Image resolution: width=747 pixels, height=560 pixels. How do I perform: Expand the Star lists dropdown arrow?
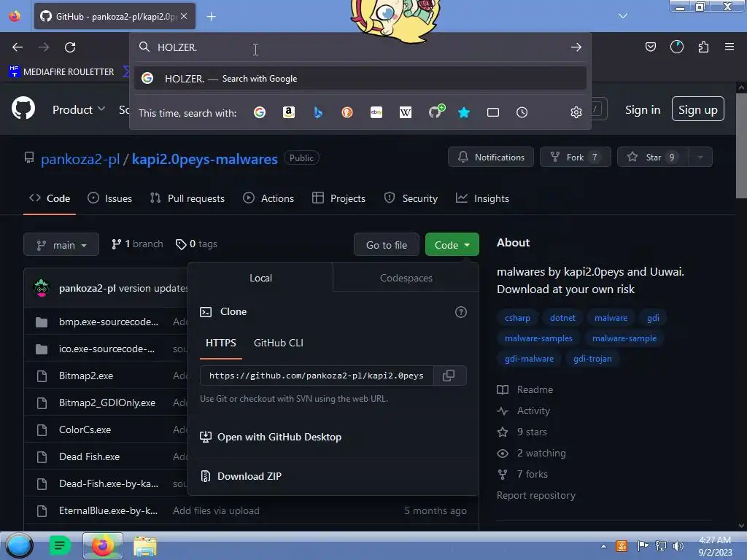[x=700, y=157]
